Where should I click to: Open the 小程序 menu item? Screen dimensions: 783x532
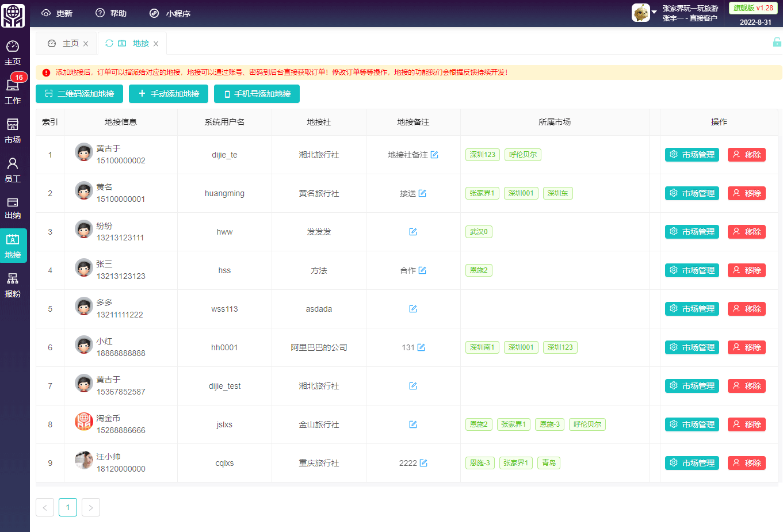tap(170, 13)
